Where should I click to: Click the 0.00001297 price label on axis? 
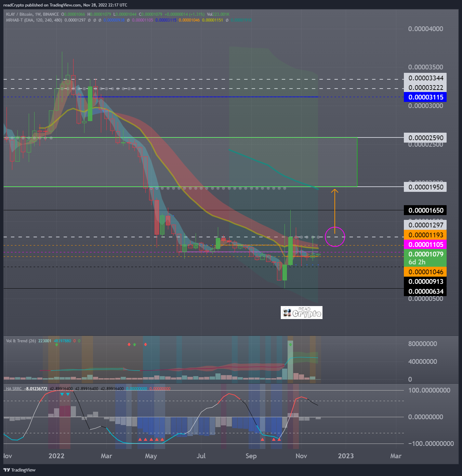(425, 225)
